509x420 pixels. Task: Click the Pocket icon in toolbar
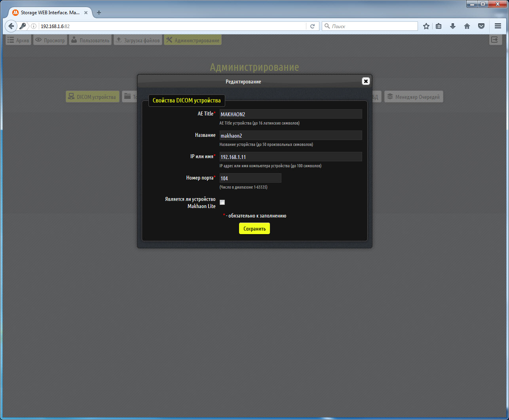pyautogui.click(x=481, y=26)
